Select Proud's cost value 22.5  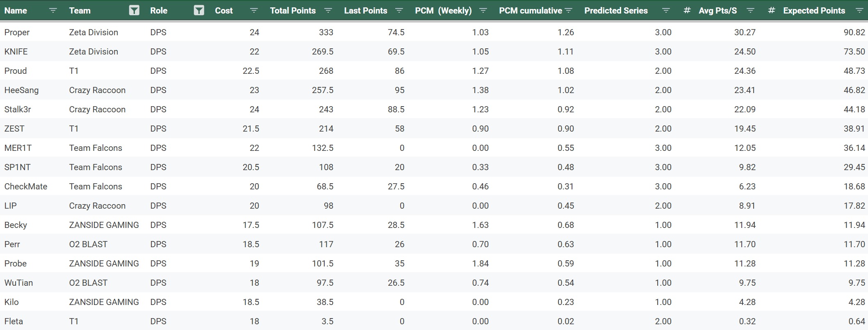251,71
